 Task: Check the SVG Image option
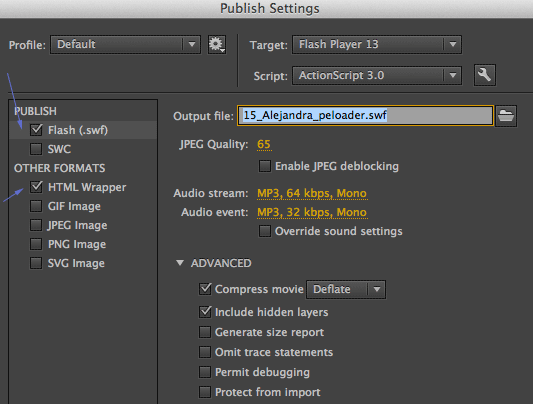click(36, 263)
